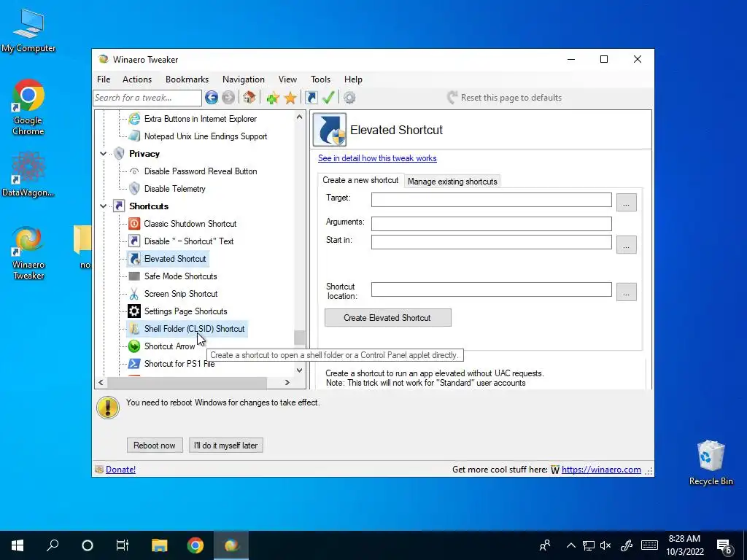Click the Reboot now button
Image resolution: width=747 pixels, height=560 pixels.
[155, 446]
